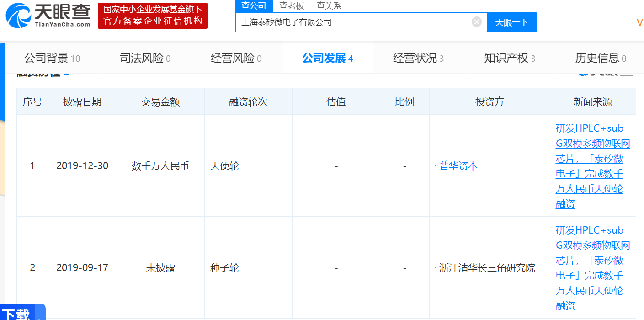
Task: Open the news source link for 天使轮 row
Action: pos(593,166)
